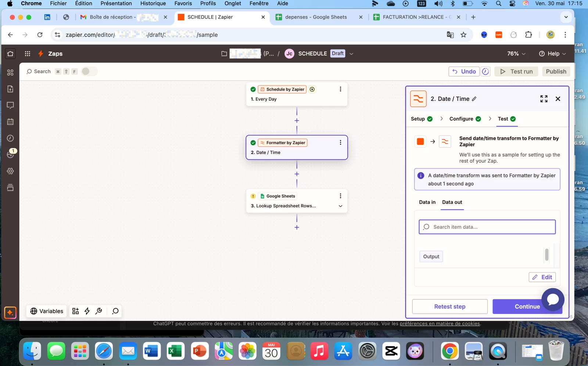This screenshot has height=366, width=588.
Task: Focus the Search item data field
Action: click(x=487, y=227)
